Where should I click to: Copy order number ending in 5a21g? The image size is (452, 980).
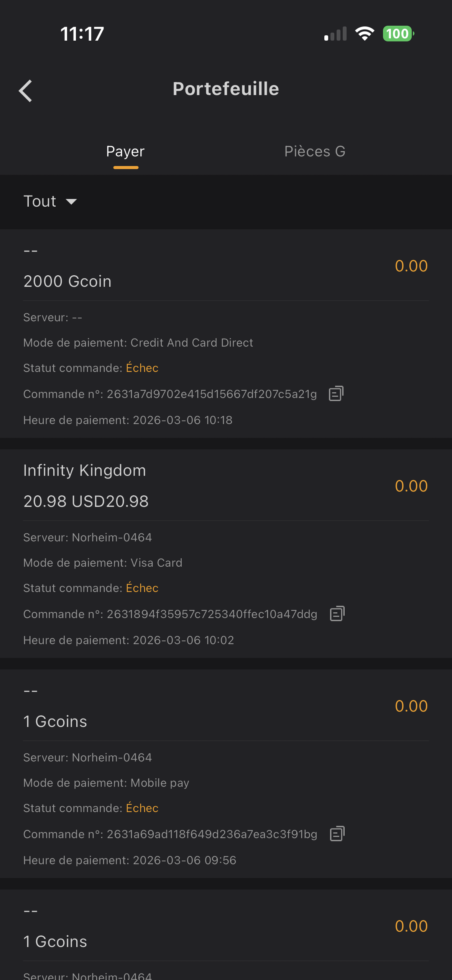pyautogui.click(x=336, y=394)
